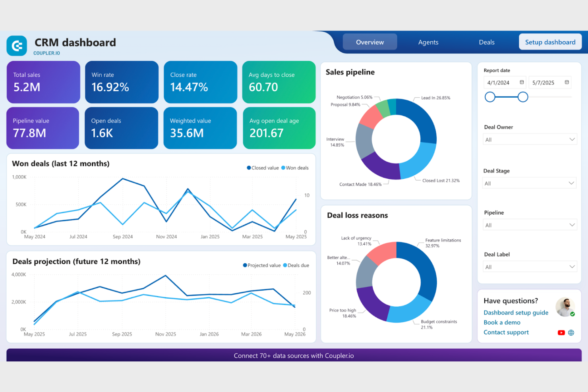Click the verified badge on the support avatar

tap(572, 314)
